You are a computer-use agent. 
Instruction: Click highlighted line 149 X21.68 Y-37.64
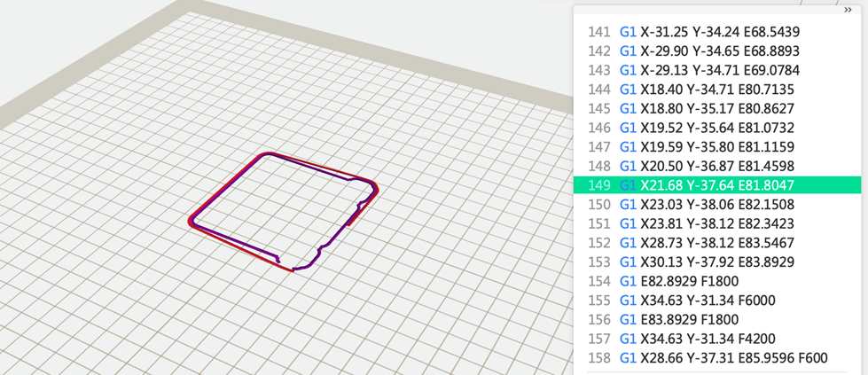(x=717, y=185)
